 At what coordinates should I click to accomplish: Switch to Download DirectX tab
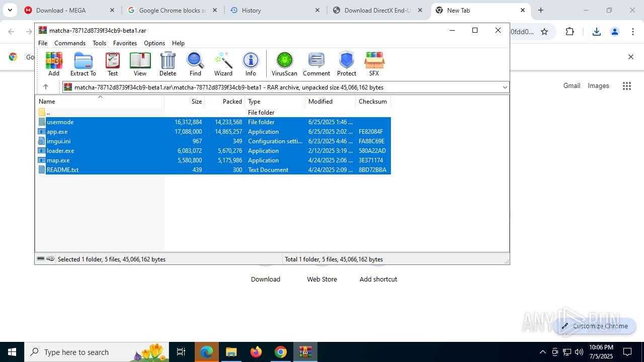click(378, 10)
